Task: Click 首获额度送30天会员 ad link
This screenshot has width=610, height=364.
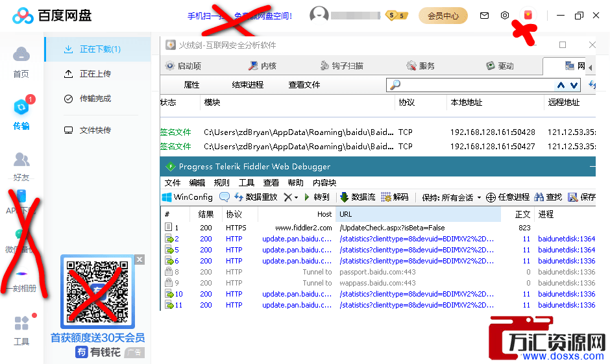Action: pos(97,337)
